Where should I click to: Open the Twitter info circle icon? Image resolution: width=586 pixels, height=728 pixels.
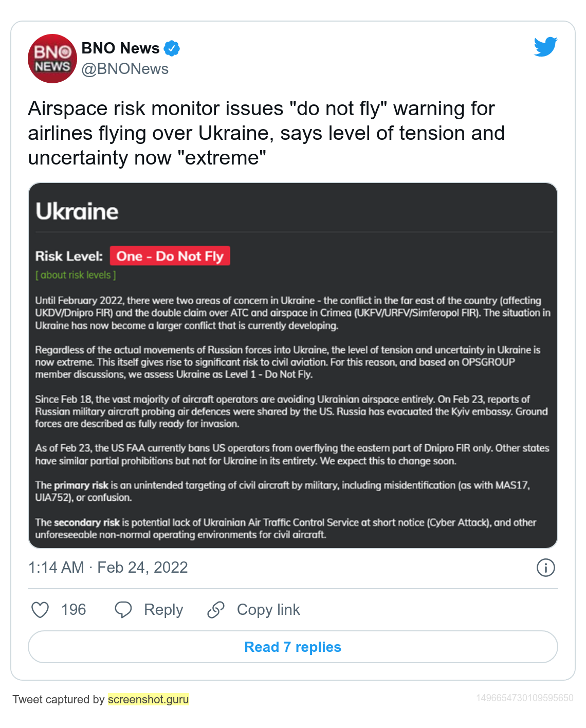click(545, 568)
